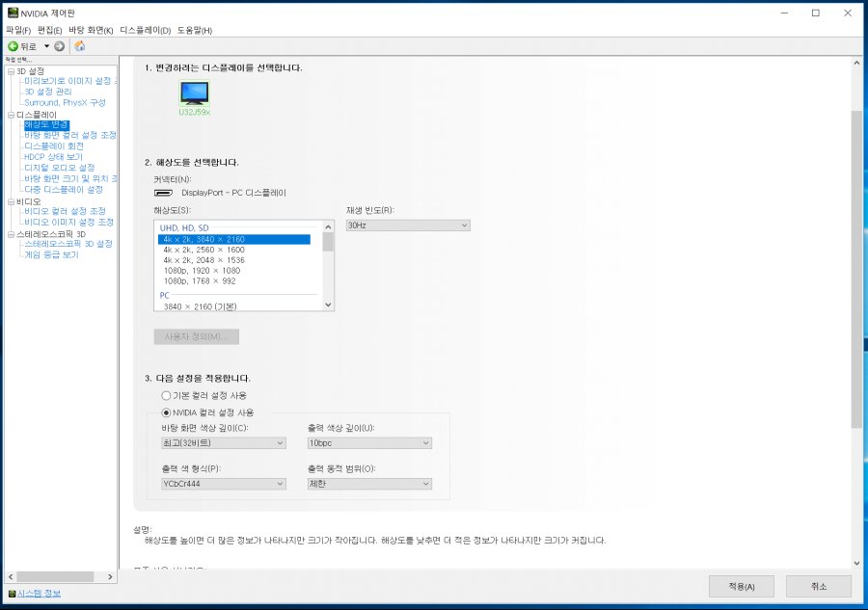Screen dimensions: 868x610
Task: Select the 기본 컬러 설정 사용 radio button
Action: 165,395
